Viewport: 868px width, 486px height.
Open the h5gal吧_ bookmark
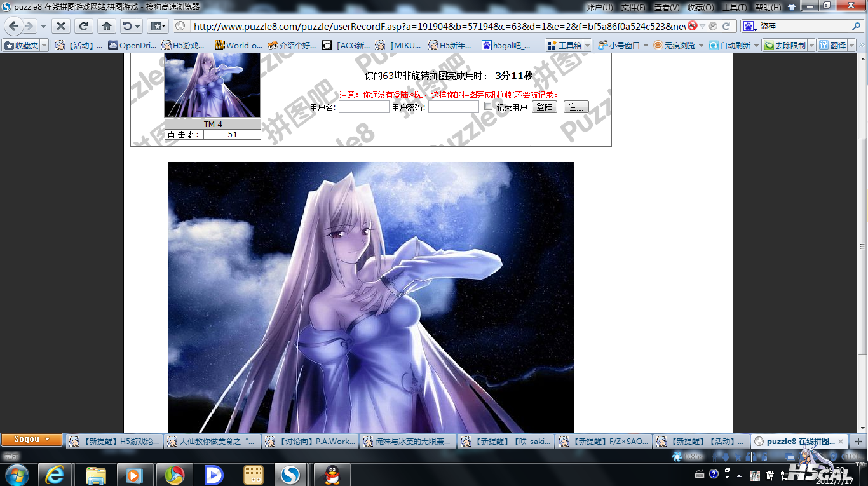click(x=506, y=46)
